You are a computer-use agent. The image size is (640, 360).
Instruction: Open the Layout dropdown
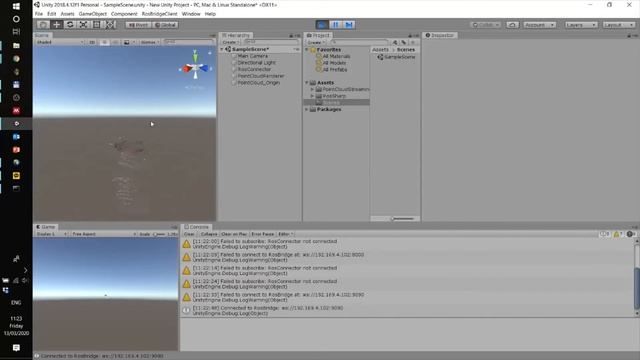619,25
